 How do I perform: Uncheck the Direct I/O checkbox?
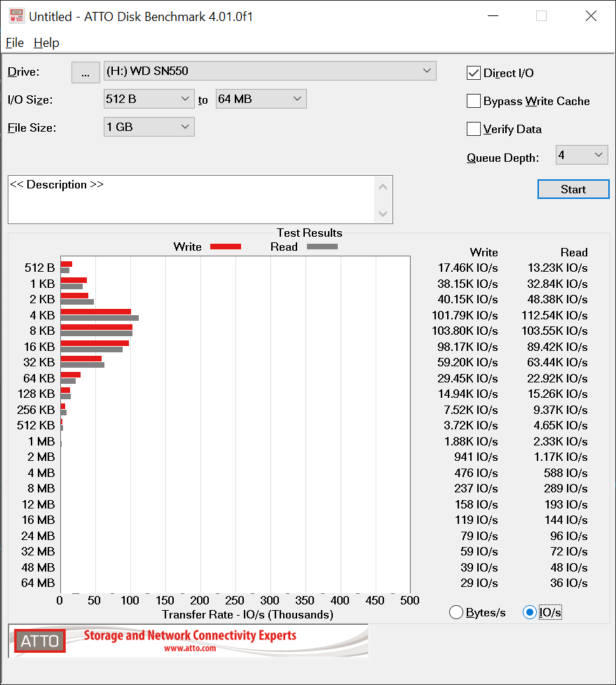(474, 73)
